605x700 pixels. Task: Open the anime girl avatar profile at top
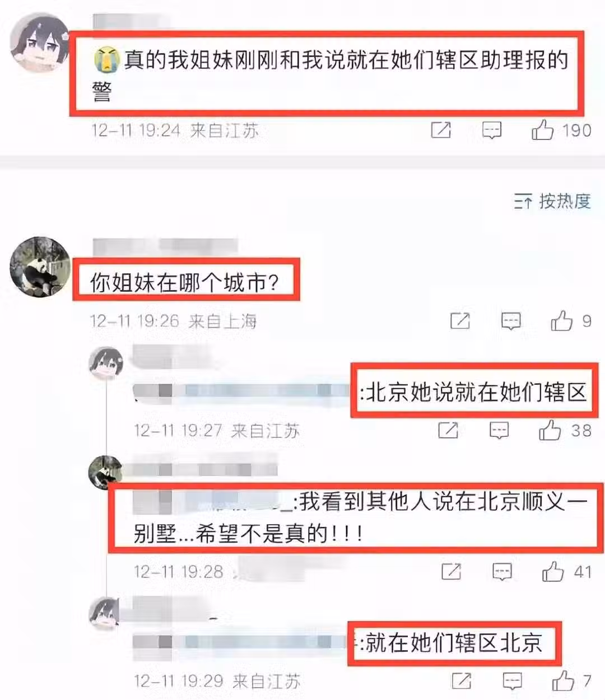tap(41, 43)
